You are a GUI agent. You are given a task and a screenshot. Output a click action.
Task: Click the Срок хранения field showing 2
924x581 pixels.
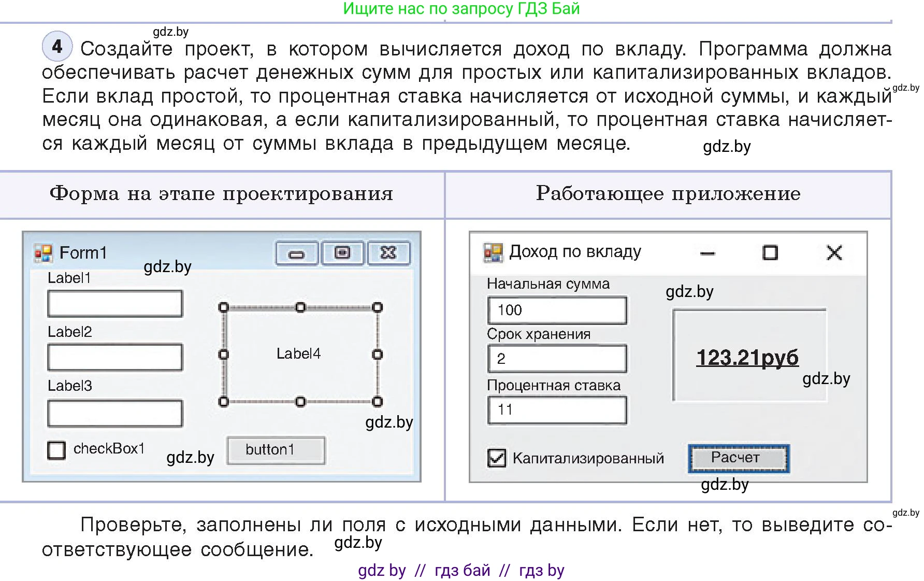[557, 358]
